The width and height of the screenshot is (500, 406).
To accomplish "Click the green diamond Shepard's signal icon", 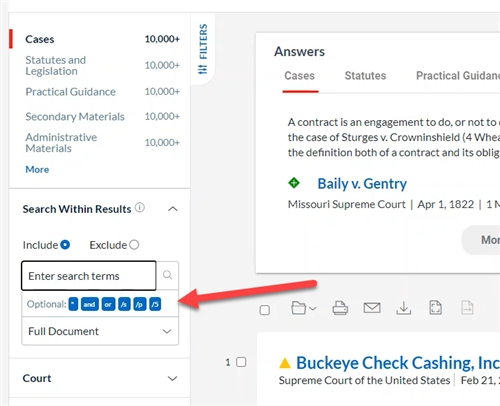I will (294, 183).
